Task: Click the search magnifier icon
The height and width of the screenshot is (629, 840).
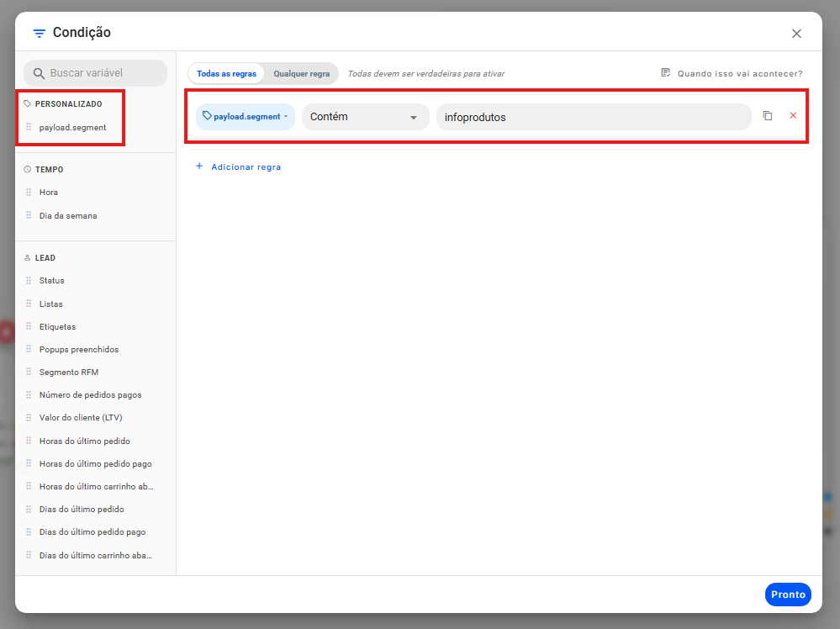Action: (x=39, y=73)
